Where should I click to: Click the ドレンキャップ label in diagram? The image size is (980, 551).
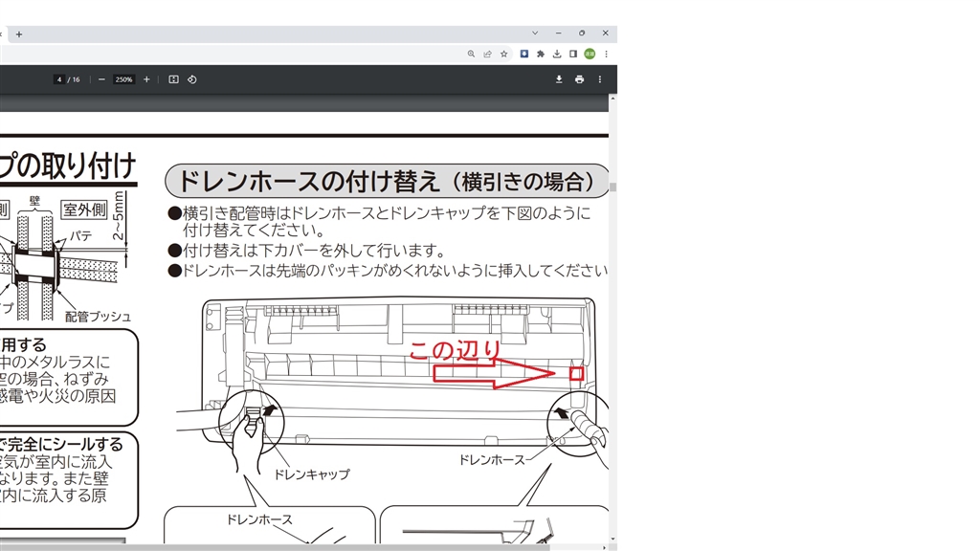[312, 474]
